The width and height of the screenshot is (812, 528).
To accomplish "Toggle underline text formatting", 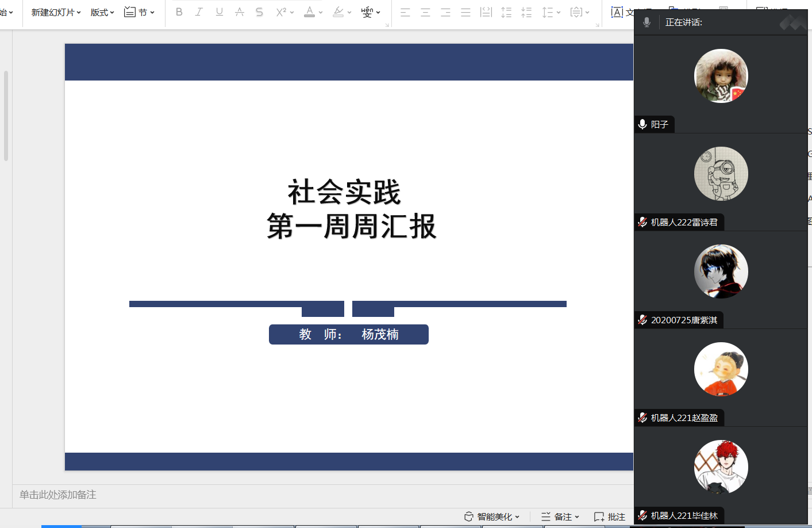I will (x=219, y=12).
